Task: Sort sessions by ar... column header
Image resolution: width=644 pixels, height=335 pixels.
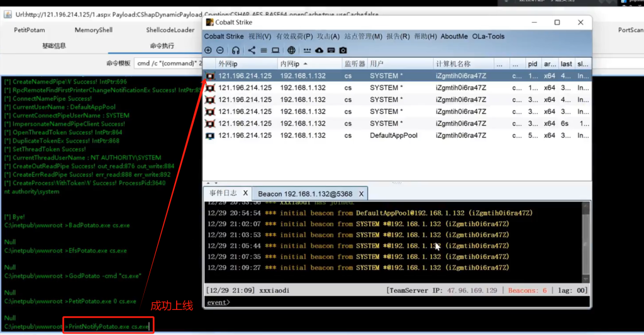Action: (550, 64)
